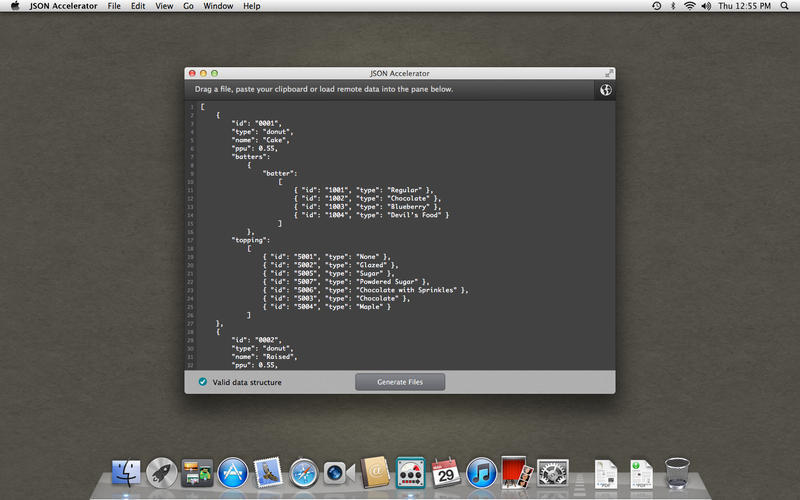Open the Edit menu
Screen dimensions: 800x500
tap(138, 6)
